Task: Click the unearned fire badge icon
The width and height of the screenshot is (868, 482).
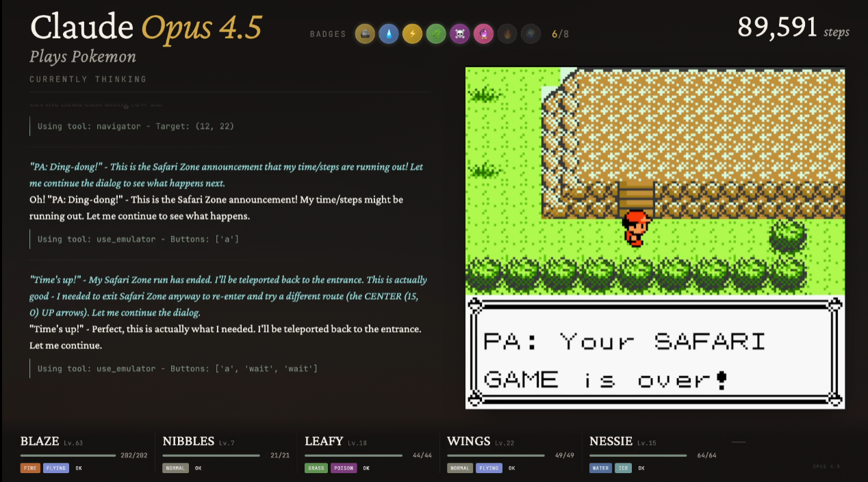Action: point(507,34)
